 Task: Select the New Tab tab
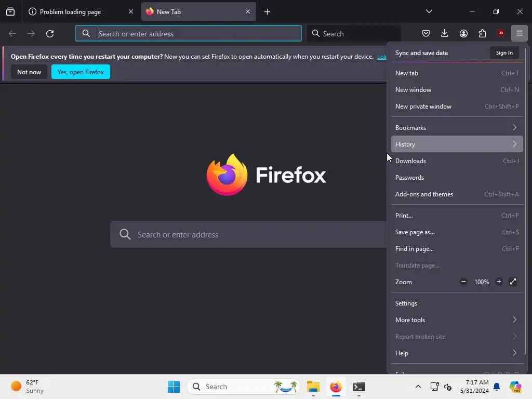(x=198, y=11)
